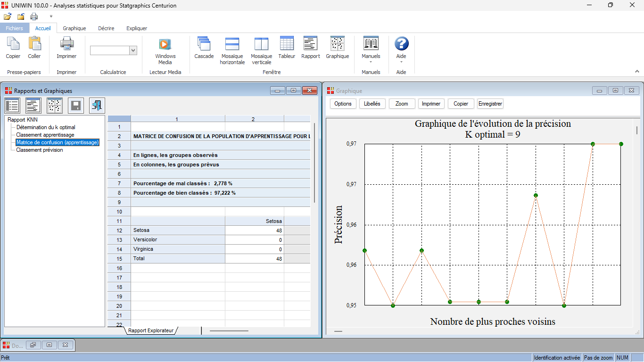Screen dimensions: 644x362
Task: Click the Zoom button in the Graphique window
Action: click(402, 104)
